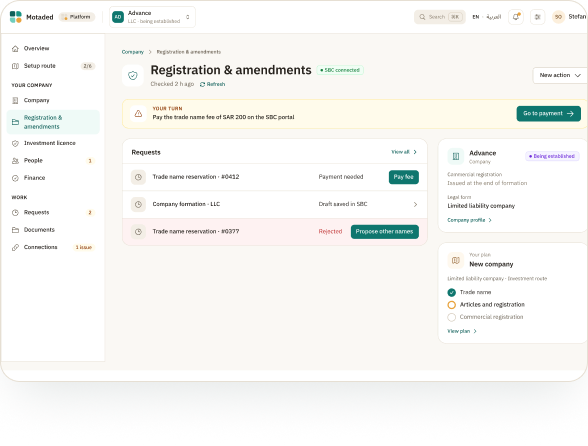This screenshot has width=588, height=446.
Task: Click the Investment licence shield icon
Action: [x=15, y=143]
